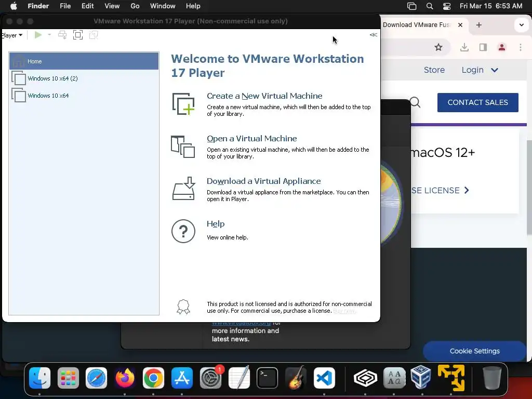Screen dimensions: 532x399
Task: Click the Create a New Virtual Machine icon
Action: click(x=183, y=104)
